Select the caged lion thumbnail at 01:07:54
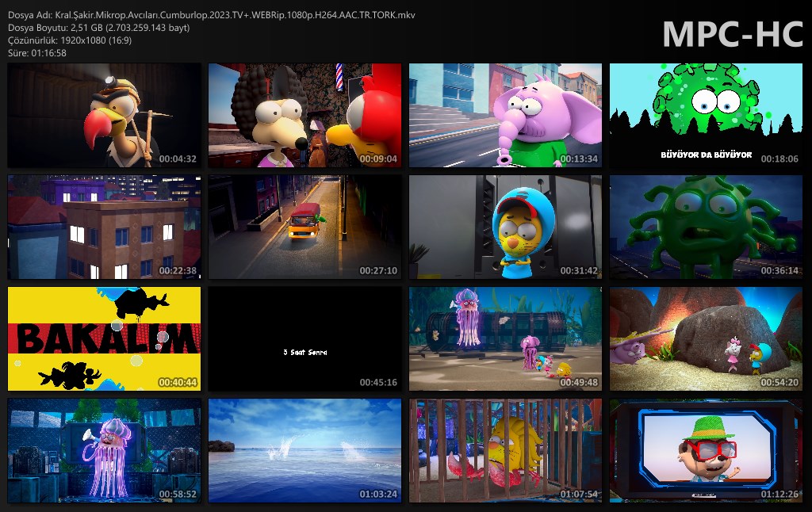812x512 pixels. pos(505,450)
